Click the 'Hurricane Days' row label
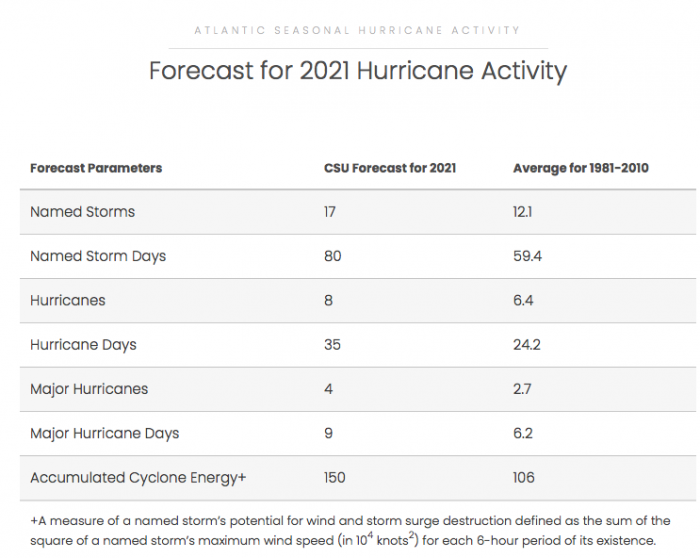Viewport: 700px width, 558px height. pos(83,345)
